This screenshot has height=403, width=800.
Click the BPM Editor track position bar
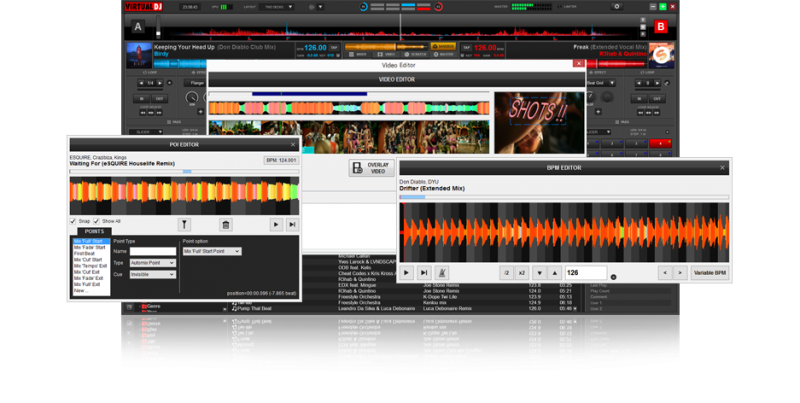point(564,197)
